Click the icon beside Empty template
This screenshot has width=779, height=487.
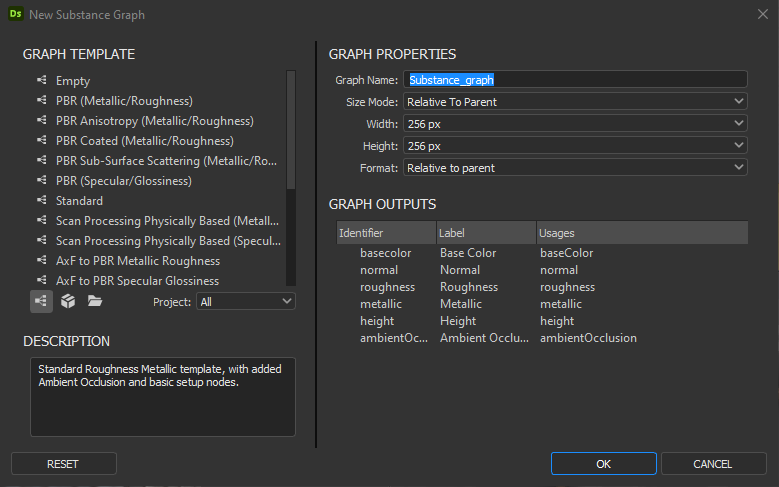coord(42,80)
